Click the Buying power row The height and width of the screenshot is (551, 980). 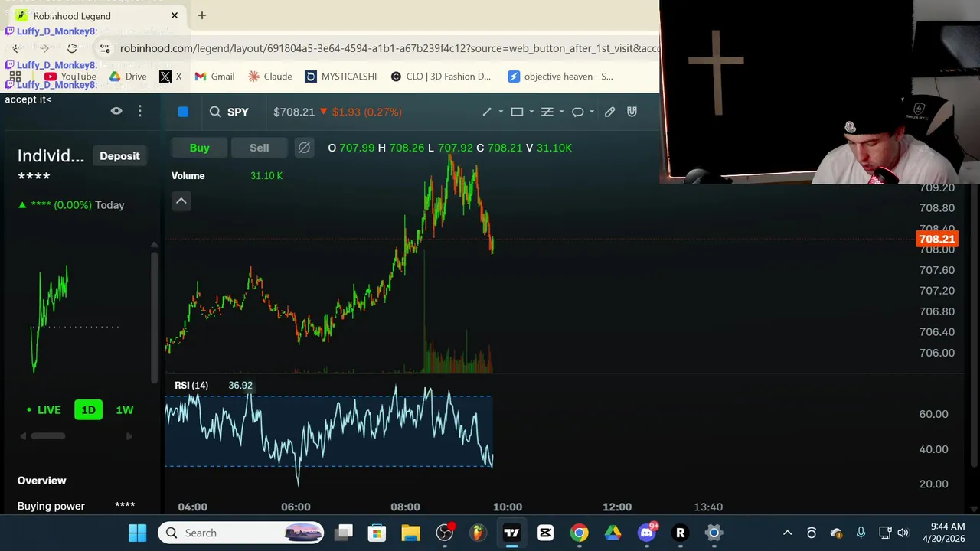[77, 506]
